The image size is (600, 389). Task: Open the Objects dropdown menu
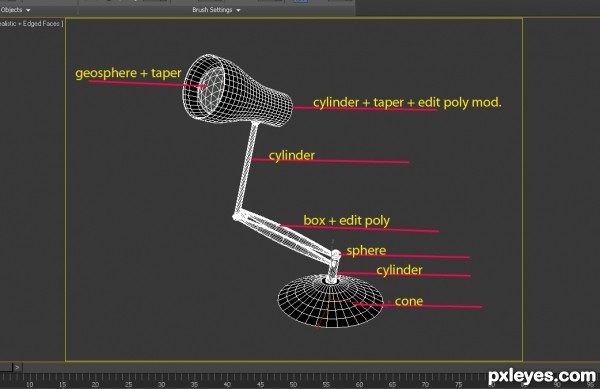click(x=16, y=10)
